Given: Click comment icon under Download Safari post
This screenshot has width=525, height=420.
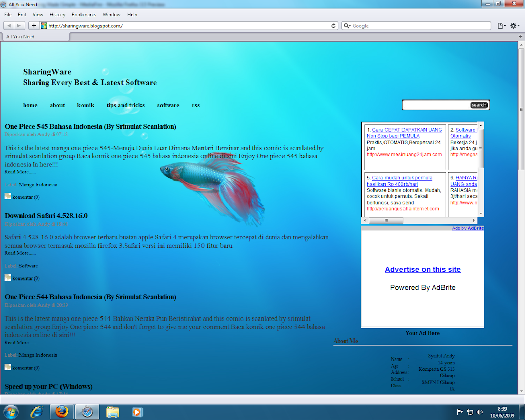Looking at the screenshot, I should [8, 277].
